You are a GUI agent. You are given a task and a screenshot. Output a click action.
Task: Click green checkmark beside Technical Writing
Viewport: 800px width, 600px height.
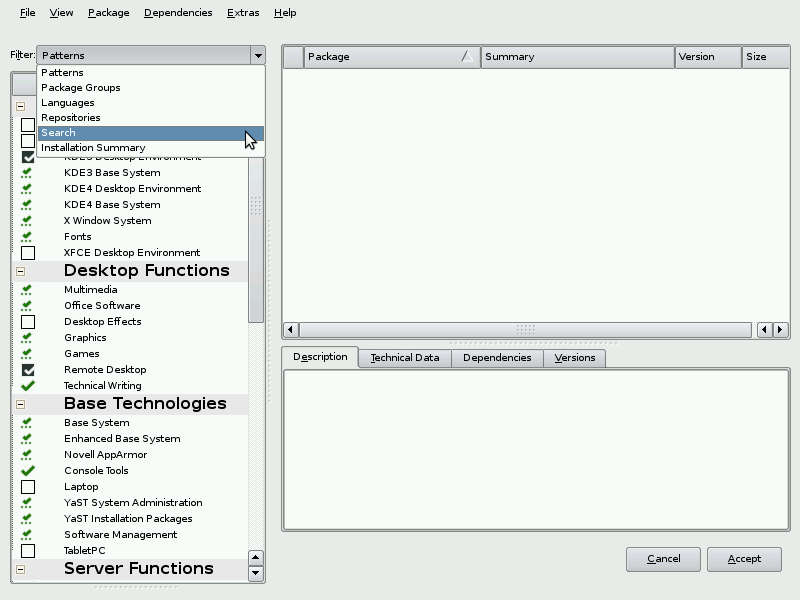28,386
